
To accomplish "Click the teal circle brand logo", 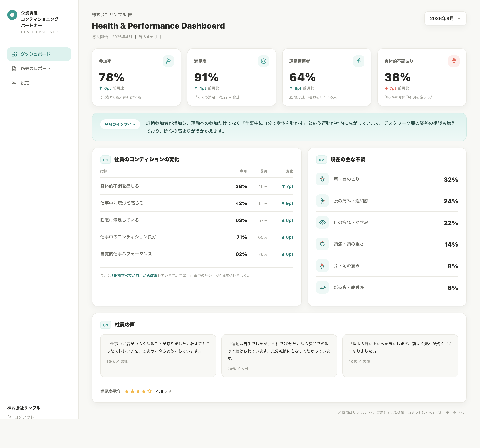I will coord(12,15).
